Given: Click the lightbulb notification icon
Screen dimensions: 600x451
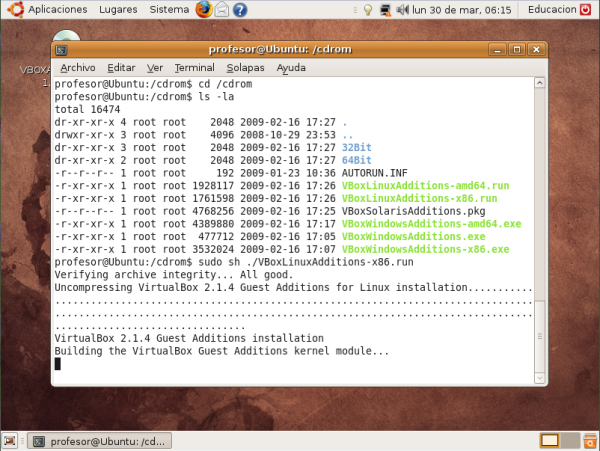Looking at the screenshot, I should (366, 10).
